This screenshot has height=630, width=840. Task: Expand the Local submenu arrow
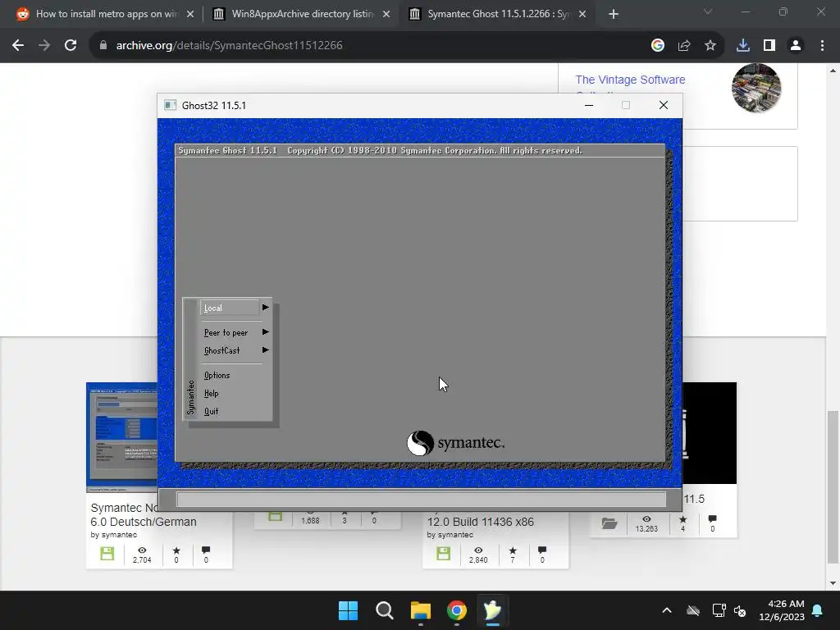point(265,308)
